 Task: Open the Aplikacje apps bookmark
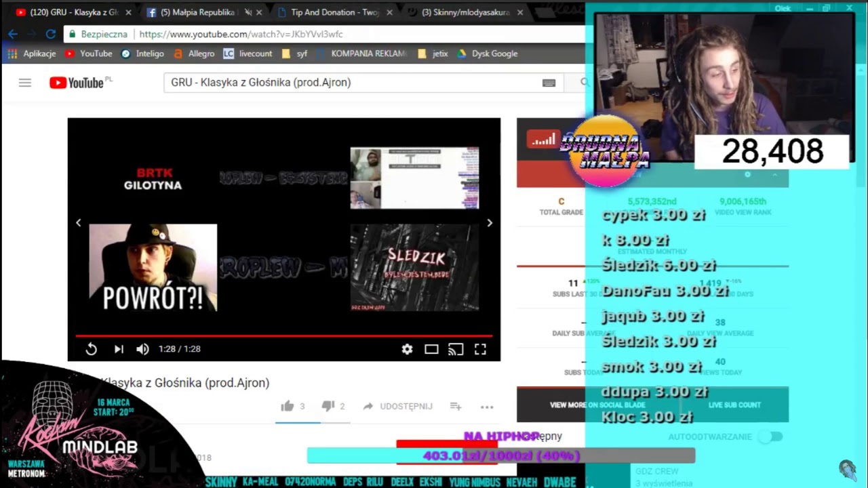click(32, 54)
